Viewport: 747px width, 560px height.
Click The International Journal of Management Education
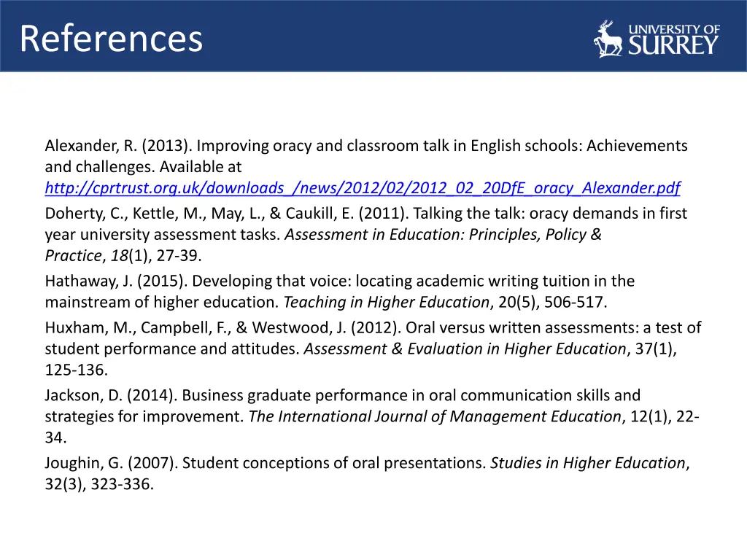coord(435,416)
